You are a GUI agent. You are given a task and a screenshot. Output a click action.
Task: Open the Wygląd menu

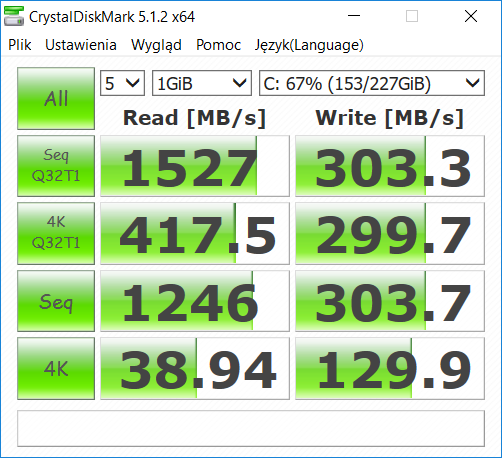(x=156, y=45)
